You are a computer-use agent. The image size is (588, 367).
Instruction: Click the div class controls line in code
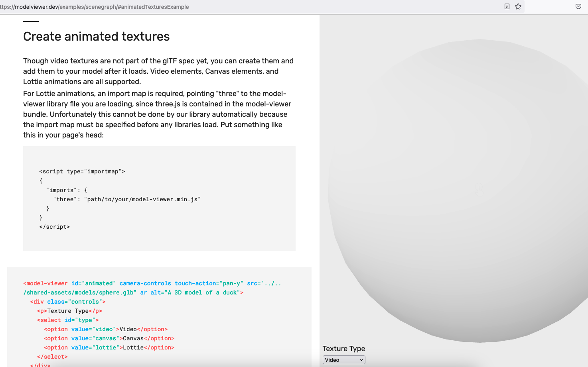(x=67, y=301)
